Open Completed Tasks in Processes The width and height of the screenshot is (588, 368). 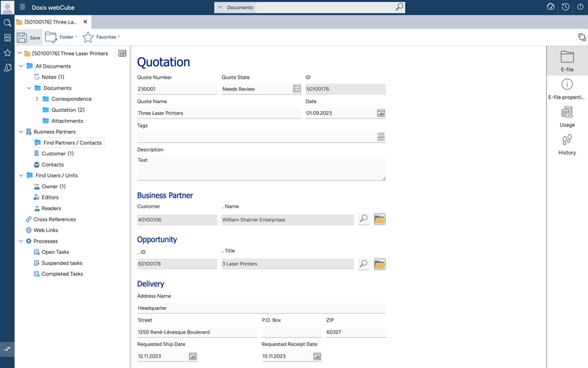pos(61,274)
